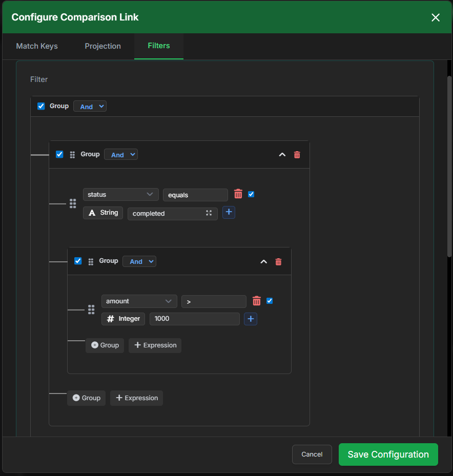Toggle the innermost Group checkbox
The width and height of the screenshot is (453, 476).
pos(78,261)
